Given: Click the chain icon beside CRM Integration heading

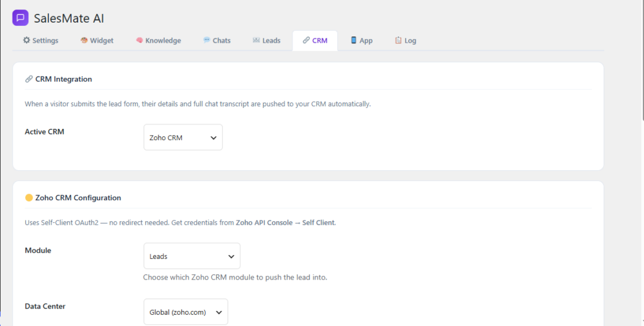Looking at the screenshot, I should 29,79.
